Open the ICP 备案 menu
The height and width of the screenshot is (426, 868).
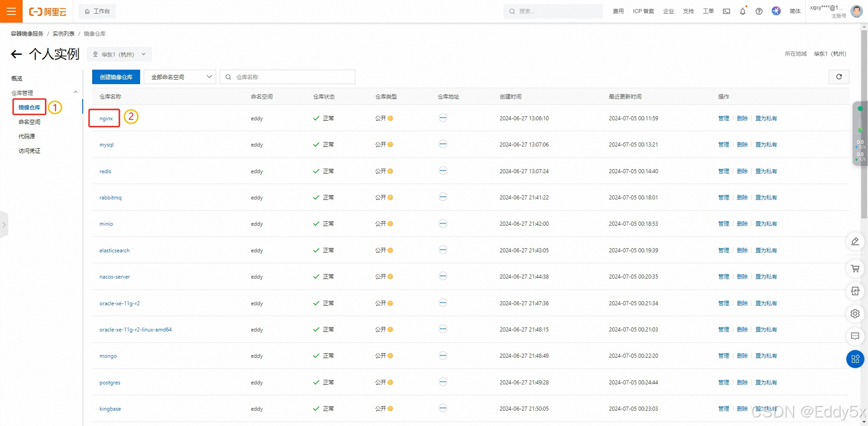[x=643, y=11]
